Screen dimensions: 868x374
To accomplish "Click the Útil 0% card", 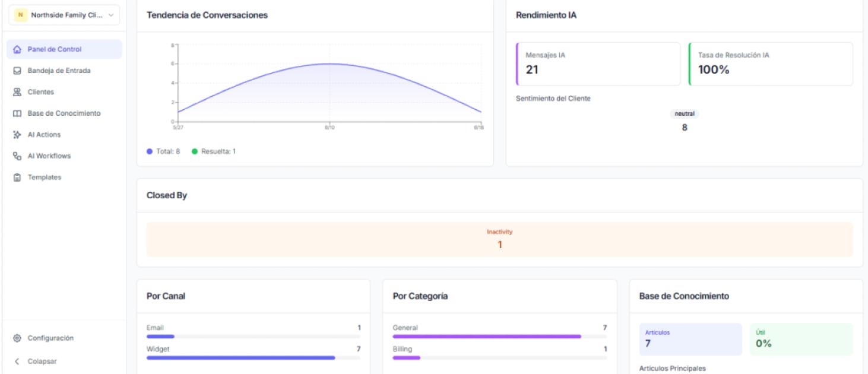I will [x=802, y=339].
